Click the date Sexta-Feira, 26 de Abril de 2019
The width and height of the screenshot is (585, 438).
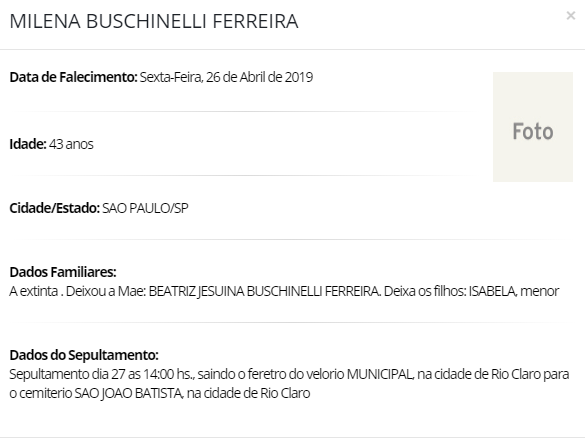[226, 77]
